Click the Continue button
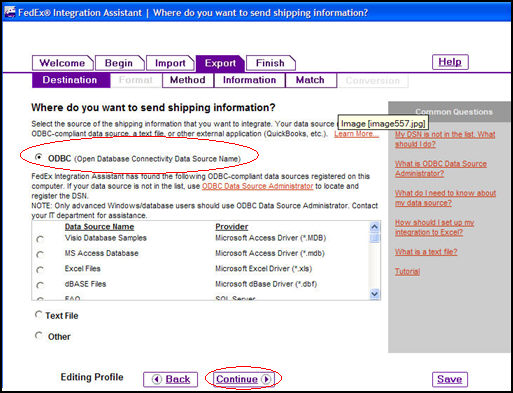The width and height of the screenshot is (513, 393). point(243,379)
